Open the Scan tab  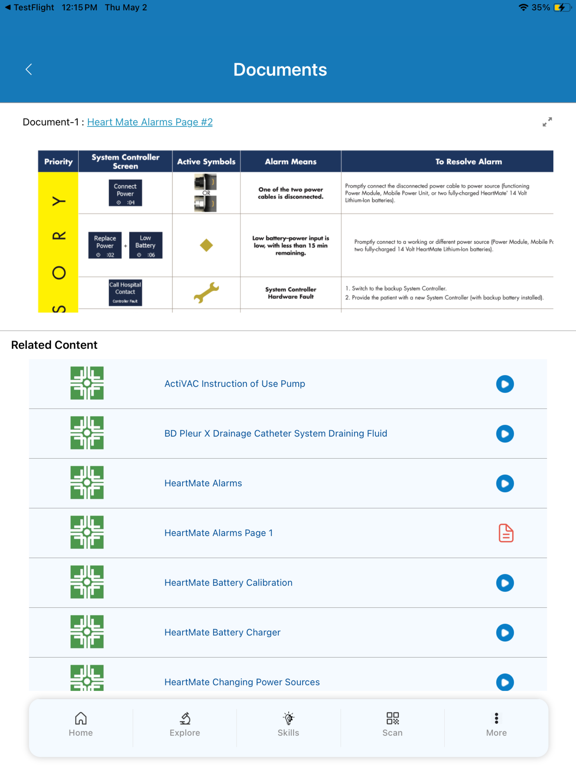click(x=392, y=725)
